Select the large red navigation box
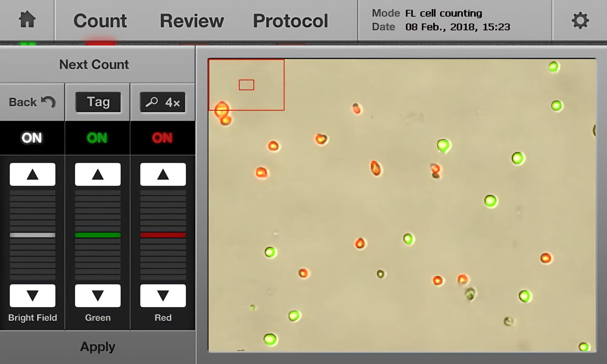This screenshot has width=607, height=364. [x=246, y=85]
